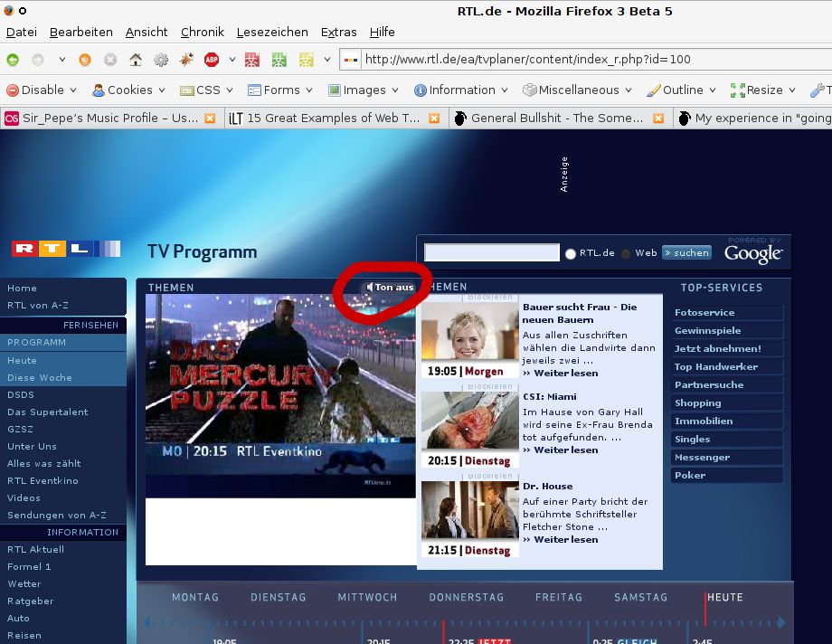Open Weiter lesen under Dr. House

[x=561, y=540]
